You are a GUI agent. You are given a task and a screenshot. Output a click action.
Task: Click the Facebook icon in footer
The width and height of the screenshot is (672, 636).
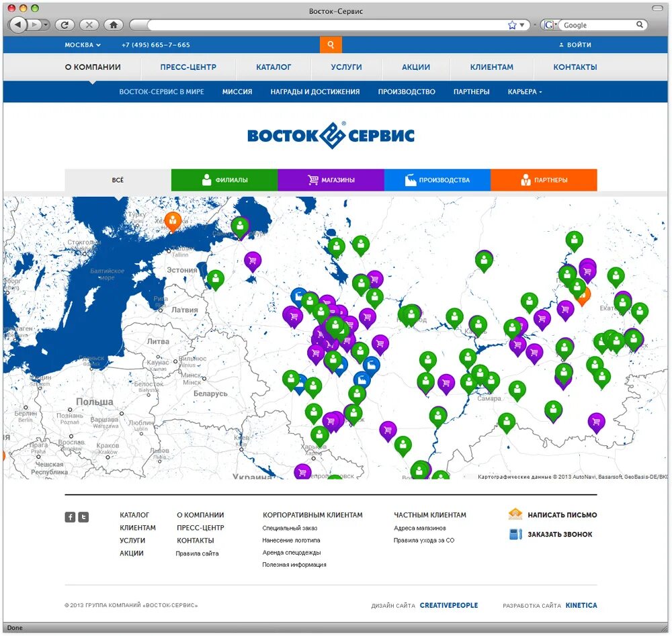tap(70, 517)
